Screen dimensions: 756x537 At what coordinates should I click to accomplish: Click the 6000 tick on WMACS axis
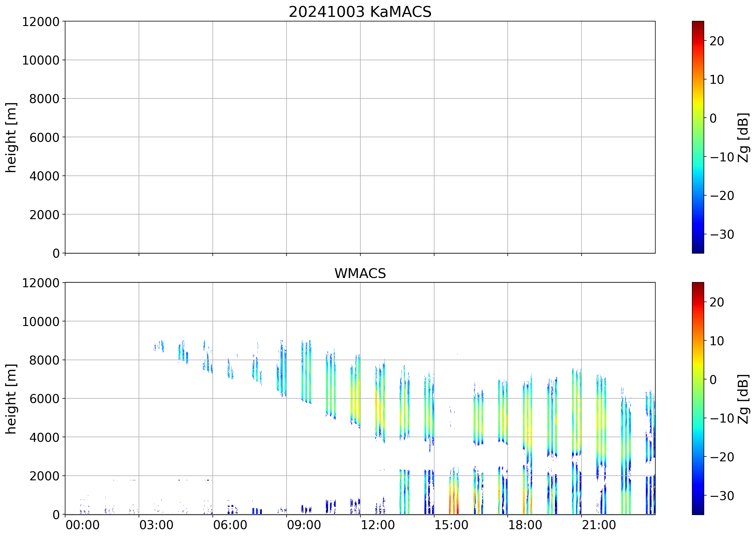coord(44,399)
